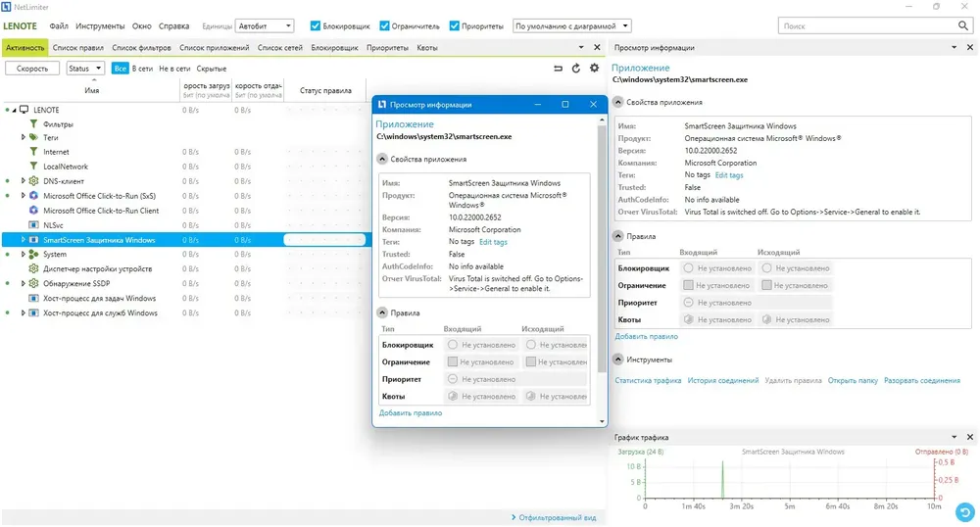
Task: Click the System process icon
Action: click(x=33, y=254)
